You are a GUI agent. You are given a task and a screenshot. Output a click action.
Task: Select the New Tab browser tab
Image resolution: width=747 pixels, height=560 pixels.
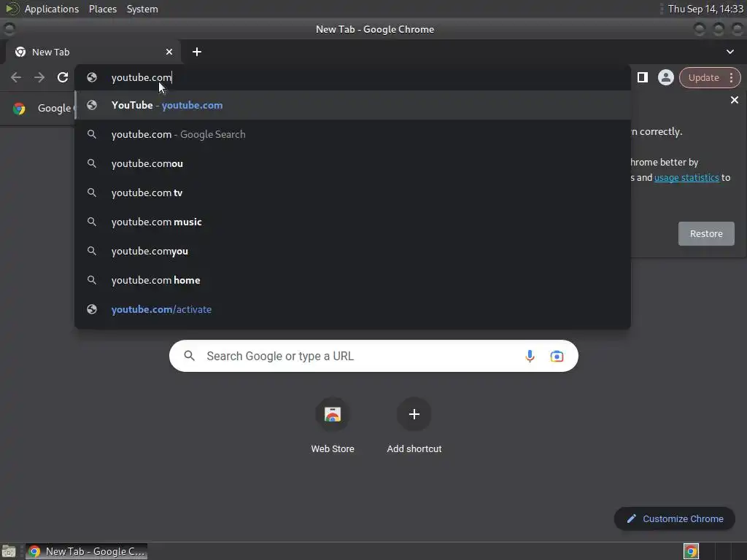pyautogui.click(x=93, y=52)
